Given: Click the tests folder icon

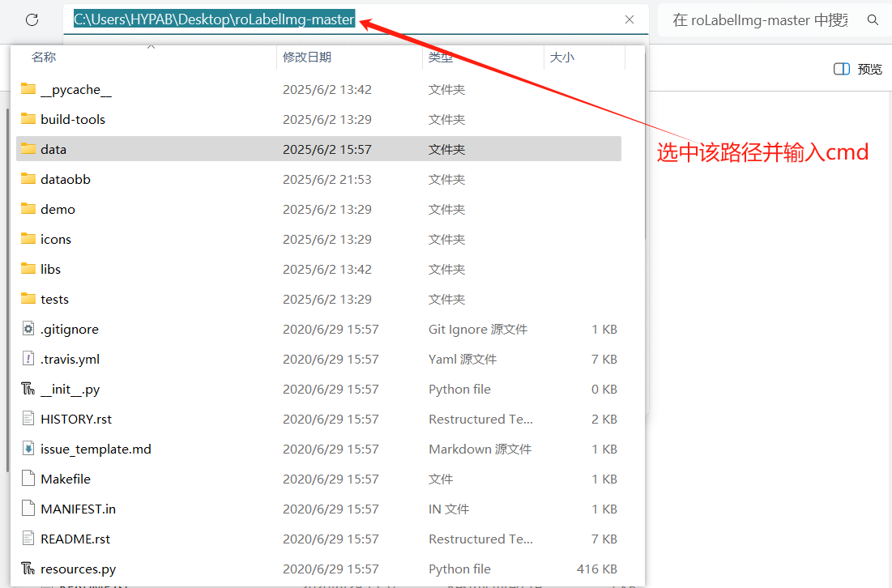Looking at the screenshot, I should point(28,299).
